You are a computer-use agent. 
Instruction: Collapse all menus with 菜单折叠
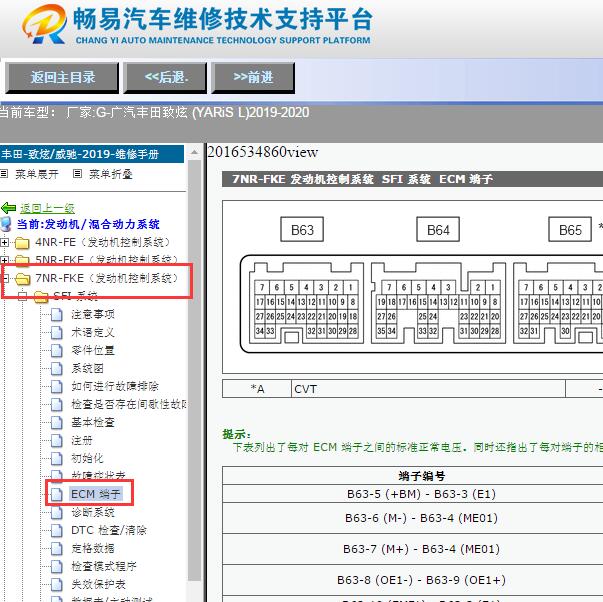coord(111,174)
